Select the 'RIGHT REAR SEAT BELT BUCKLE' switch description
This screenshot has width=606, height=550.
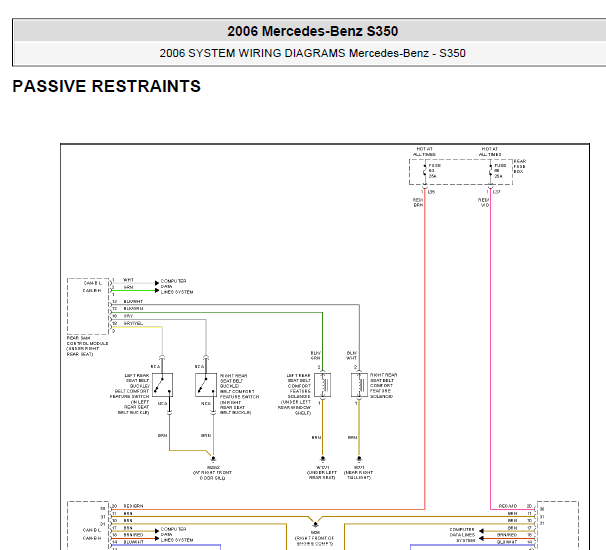[x=239, y=394]
